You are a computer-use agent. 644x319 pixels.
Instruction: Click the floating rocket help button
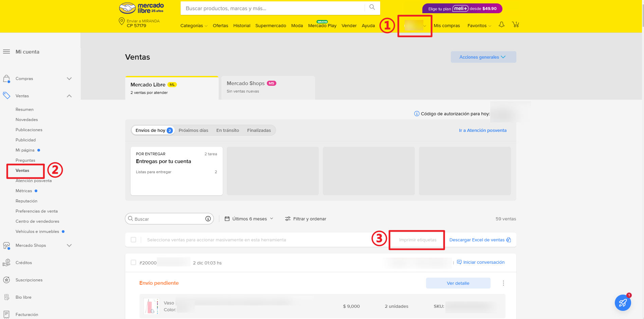623,303
